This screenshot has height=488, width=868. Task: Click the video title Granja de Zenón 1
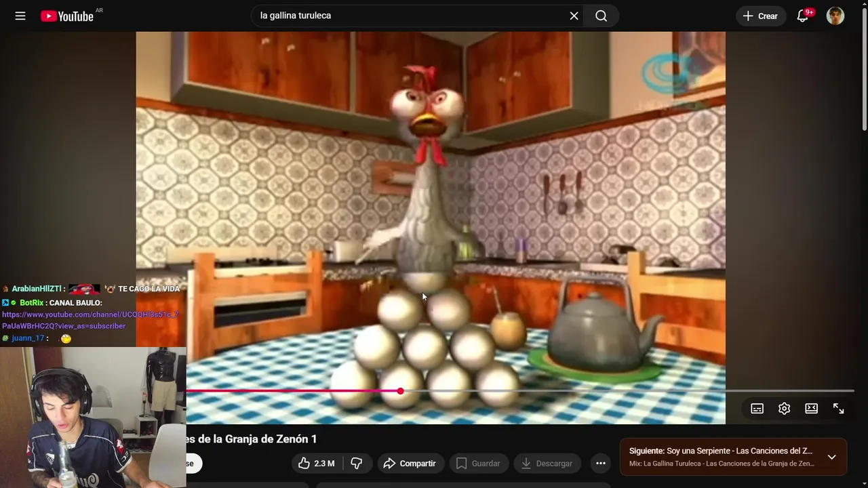[252, 439]
